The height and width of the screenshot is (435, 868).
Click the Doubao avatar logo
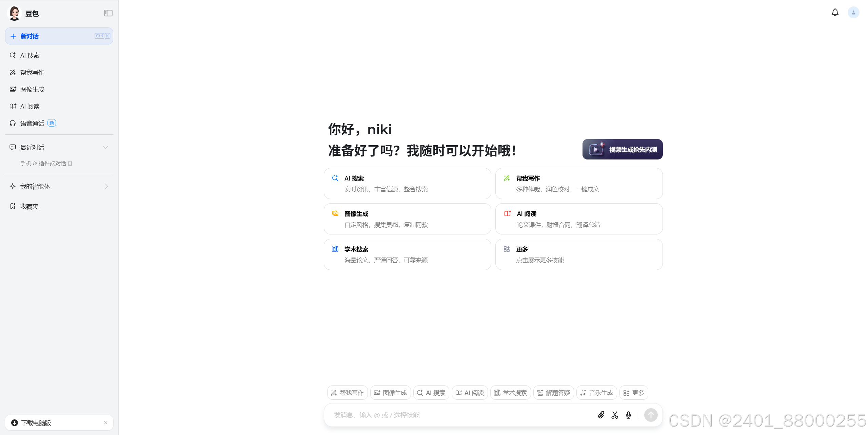click(14, 13)
